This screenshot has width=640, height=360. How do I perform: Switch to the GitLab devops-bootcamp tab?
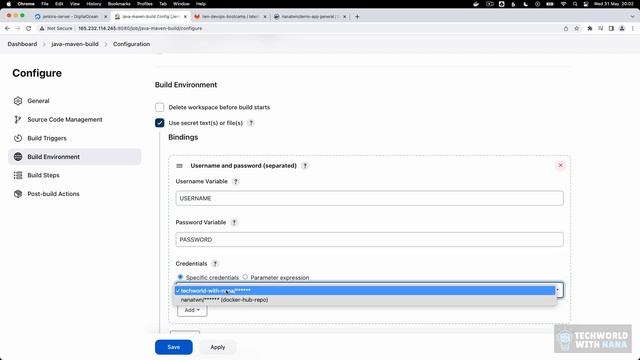tap(230, 16)
